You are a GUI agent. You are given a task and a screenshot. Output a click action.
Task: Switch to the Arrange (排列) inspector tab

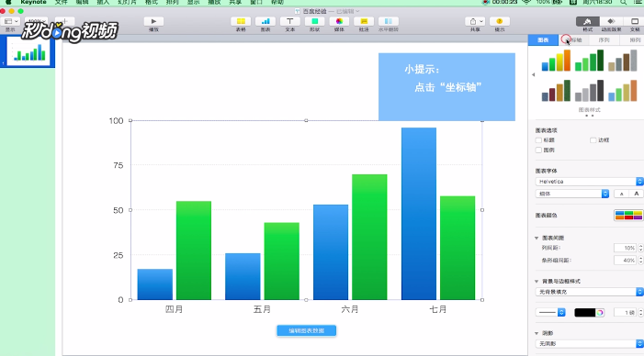(632, 39)
